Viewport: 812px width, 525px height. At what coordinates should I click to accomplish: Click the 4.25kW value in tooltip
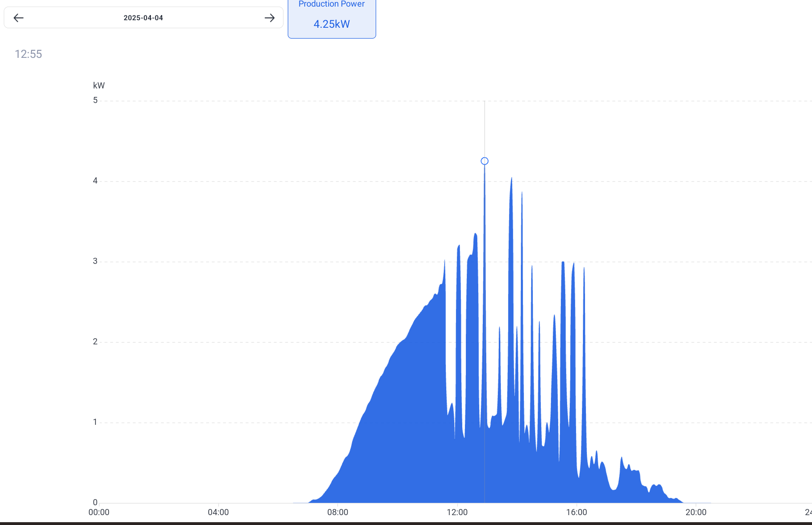pos(331,24)
